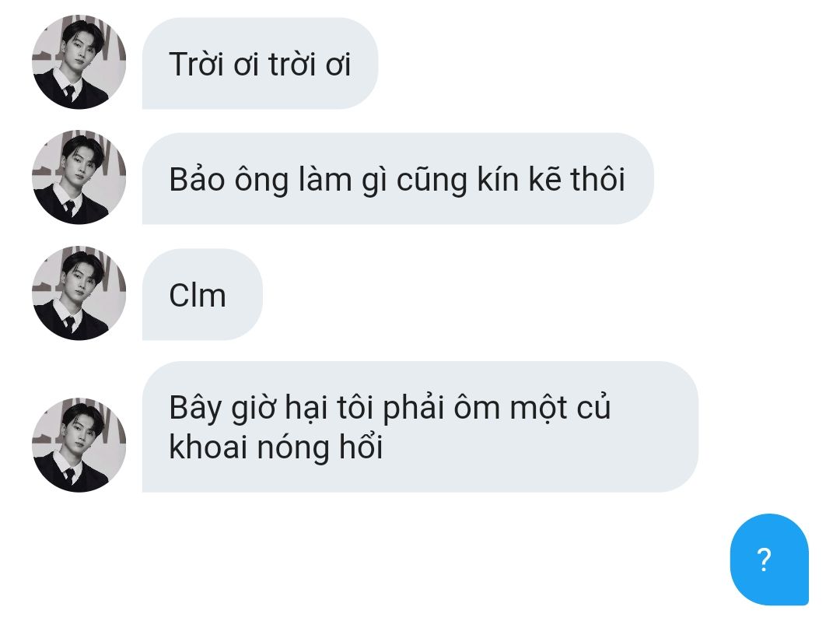Click the word 'củ' in the fourth message
This screenshot has width=840, height=621.
pos(593,407)
